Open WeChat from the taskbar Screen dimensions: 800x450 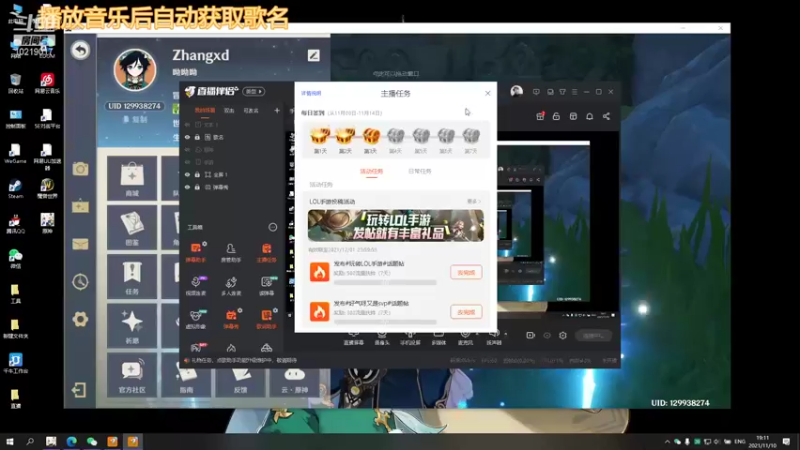click(92, 441)
